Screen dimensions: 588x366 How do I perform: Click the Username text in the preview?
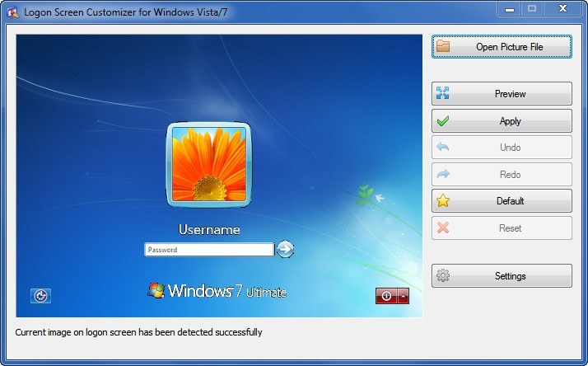pos(209,229)
